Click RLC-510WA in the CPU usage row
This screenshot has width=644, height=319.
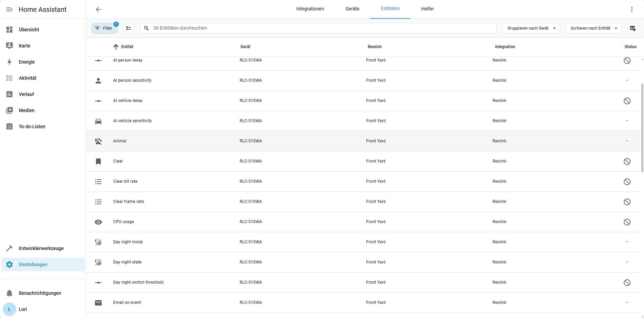pos(251,222)
